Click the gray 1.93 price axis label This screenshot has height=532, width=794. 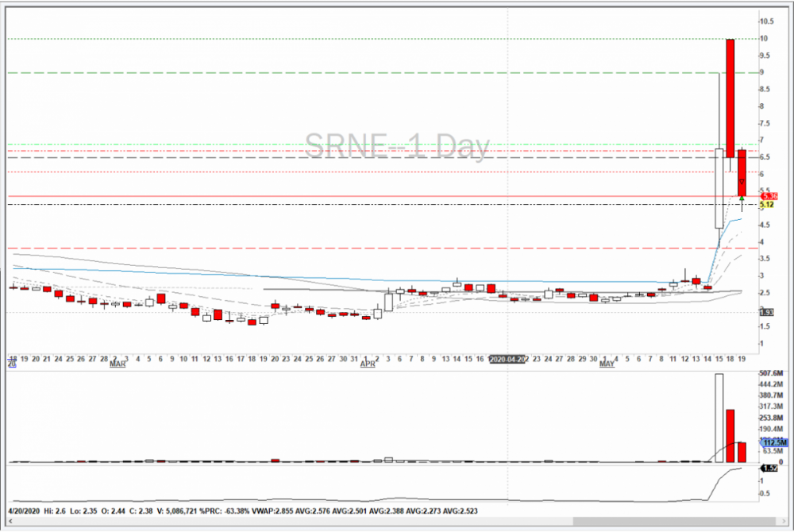point(767,312)
